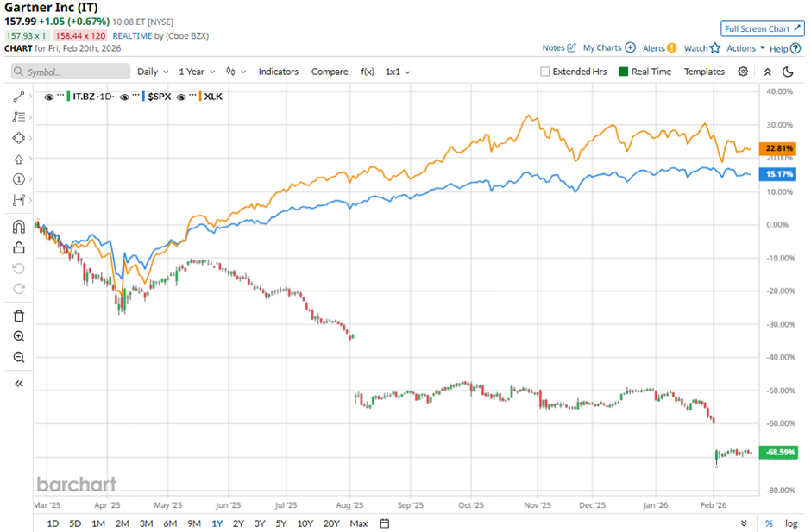The height and width of the screenshot is (532, 811).
Task: Click the Symbol search input field
Action: [x=71, y=72]
